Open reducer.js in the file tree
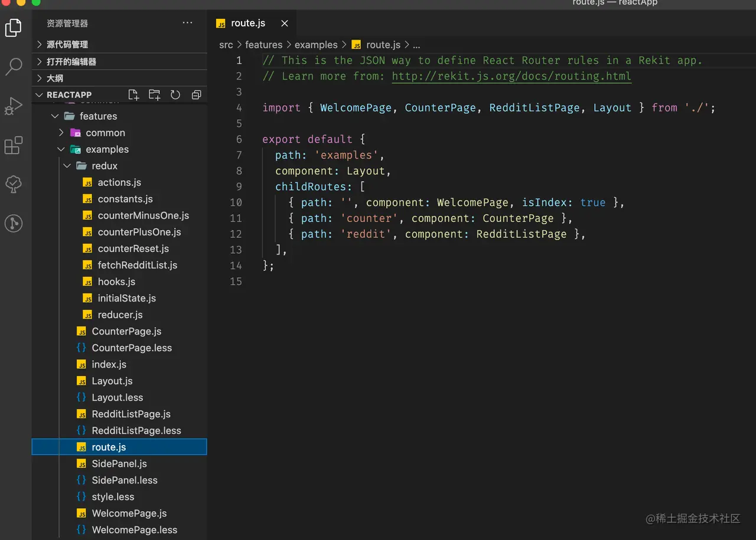The image size is (756, 540). (120, 315)
